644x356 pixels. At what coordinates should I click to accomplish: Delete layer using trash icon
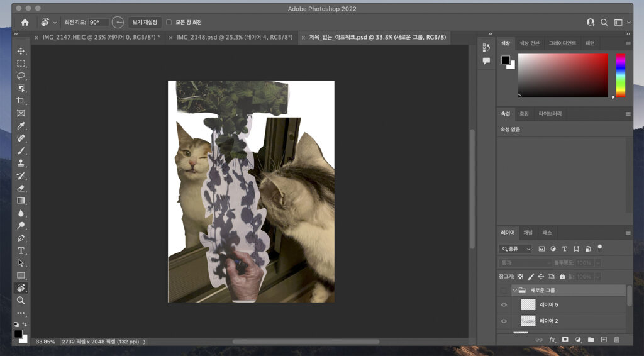point(616,340)
